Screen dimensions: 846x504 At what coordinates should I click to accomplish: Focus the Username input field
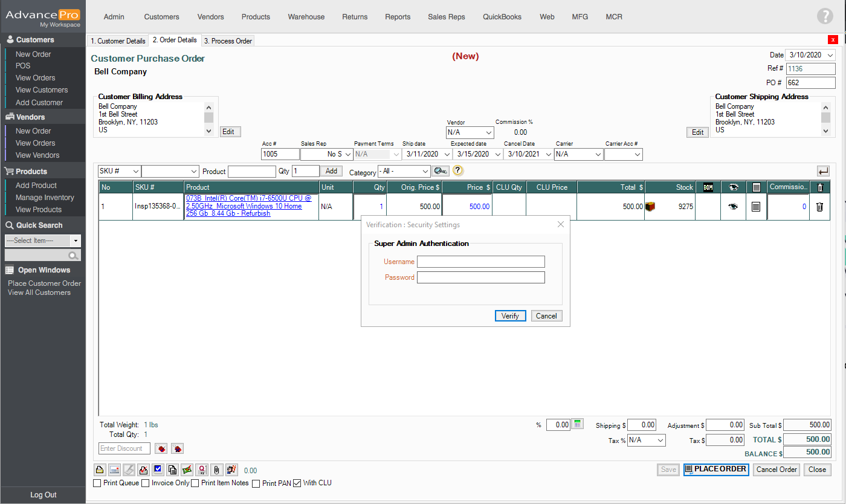coord(480,262)
